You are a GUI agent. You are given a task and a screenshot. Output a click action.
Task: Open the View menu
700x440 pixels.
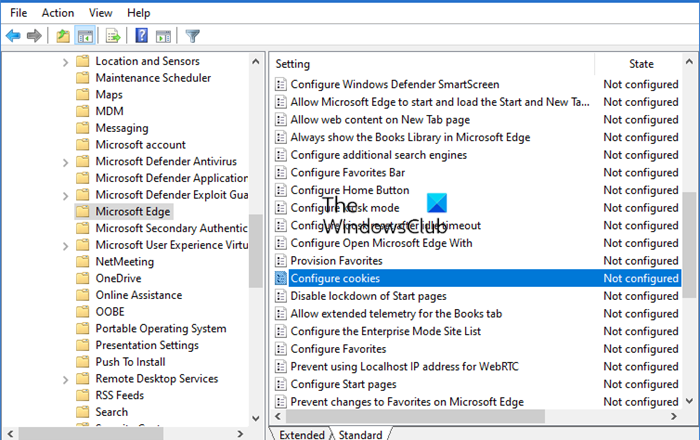click(x=100, y=13)
